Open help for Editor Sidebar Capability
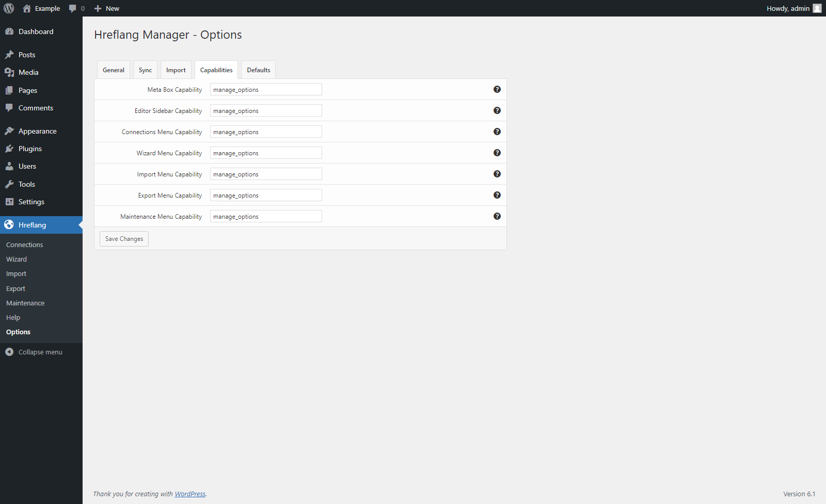The height and width of the screenshot is (504, 826). tap(497, 110)
